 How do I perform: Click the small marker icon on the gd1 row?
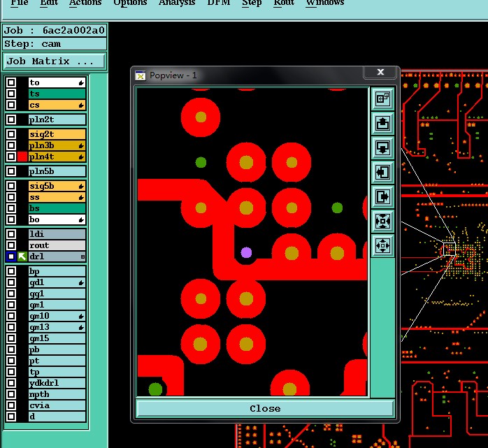[81, 283]
